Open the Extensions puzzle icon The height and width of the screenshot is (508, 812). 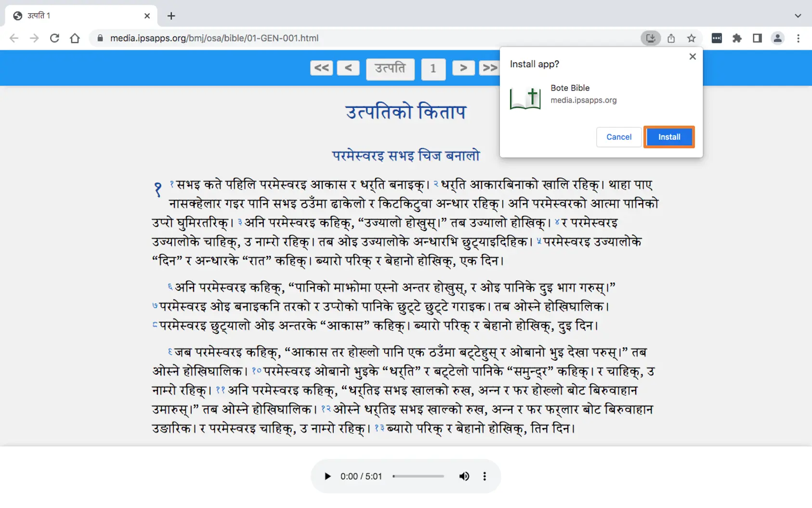point(737,39)
